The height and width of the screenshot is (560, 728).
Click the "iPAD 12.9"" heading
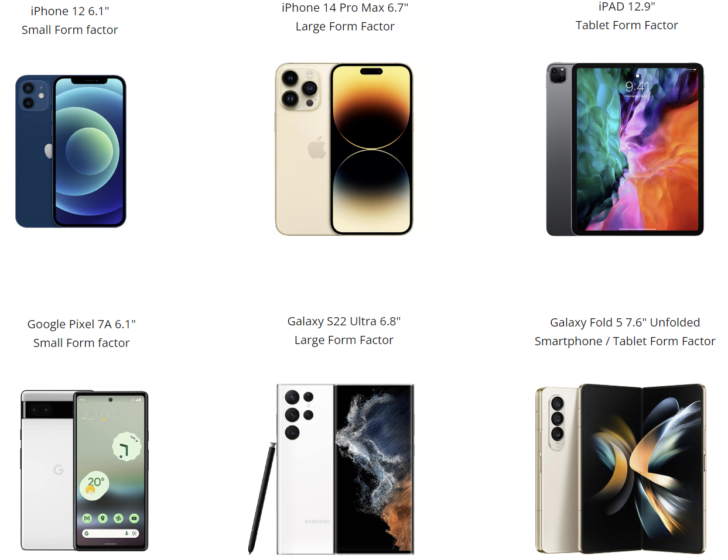coord(627,6)
